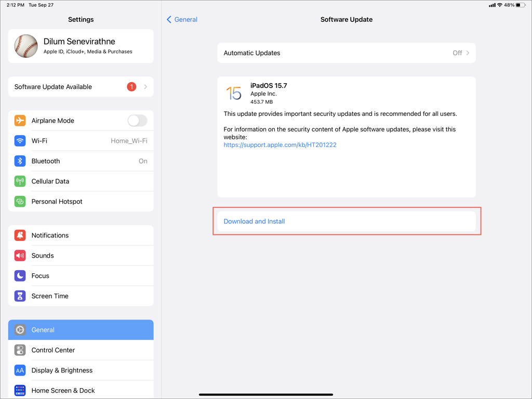Tap the Wi-Fi settings icon
Viewport: 532px width, 399px height.
20,141
